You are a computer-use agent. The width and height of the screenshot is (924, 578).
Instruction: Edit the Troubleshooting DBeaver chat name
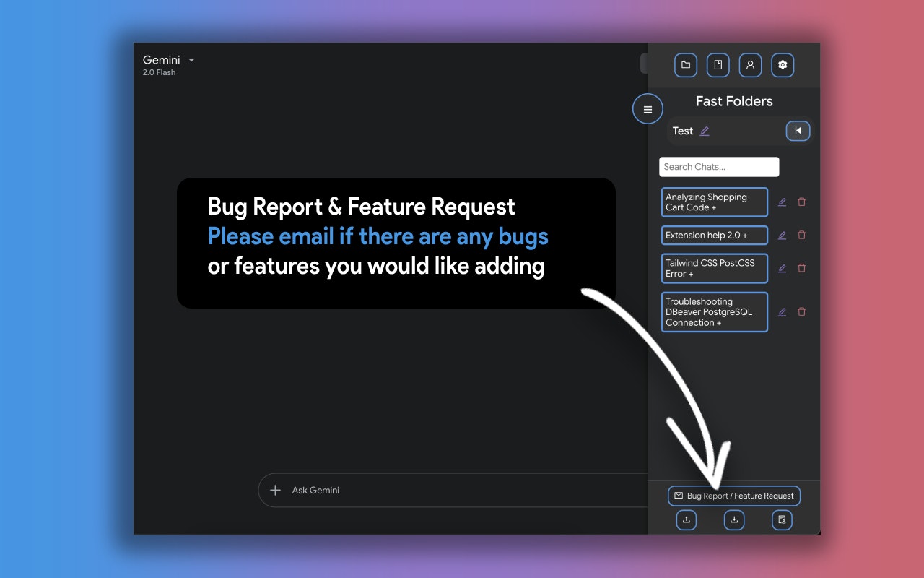coord(782,312)
